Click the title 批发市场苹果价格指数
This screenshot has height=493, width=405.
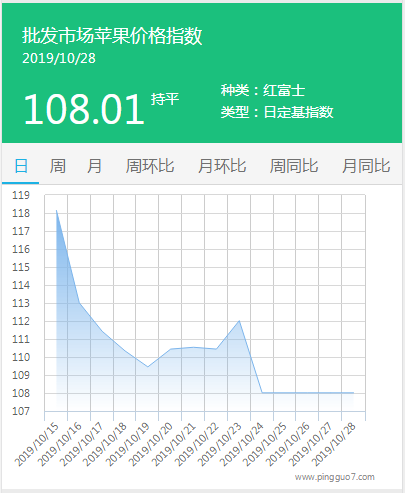[112, 35]
